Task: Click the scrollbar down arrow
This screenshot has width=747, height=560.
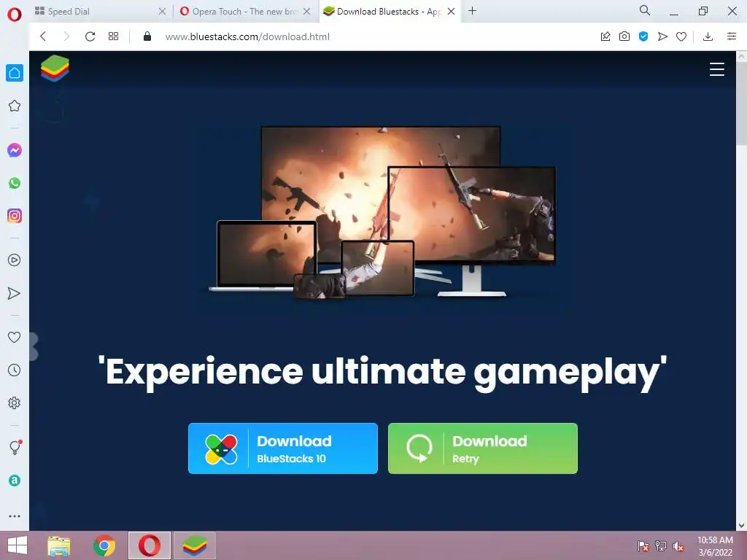Action: coord(742,525)
